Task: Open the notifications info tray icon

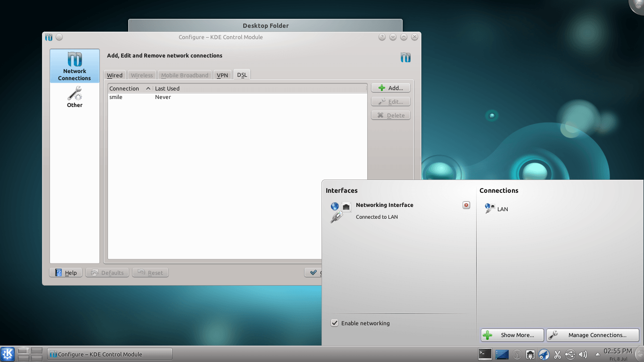Action: 517,354
